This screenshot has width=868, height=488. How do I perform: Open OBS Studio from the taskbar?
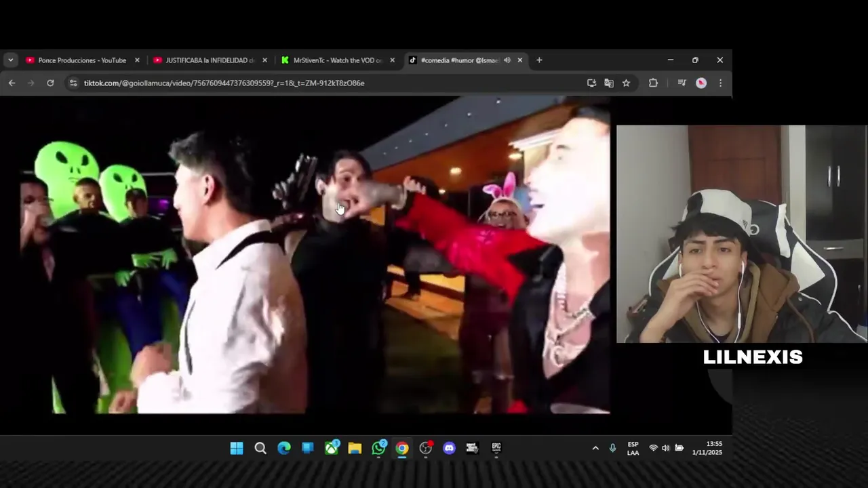click(426, 448)
